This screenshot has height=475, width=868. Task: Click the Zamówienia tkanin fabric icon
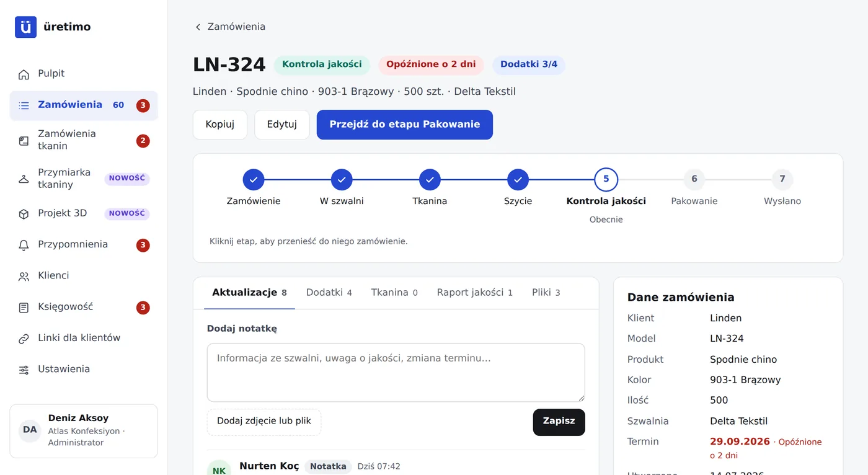pos(24,141)
